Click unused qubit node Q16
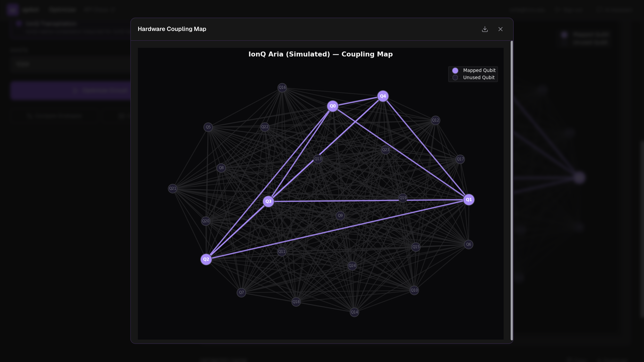The height and width of the screenshot is (362, 644). (x=282, y=88)
